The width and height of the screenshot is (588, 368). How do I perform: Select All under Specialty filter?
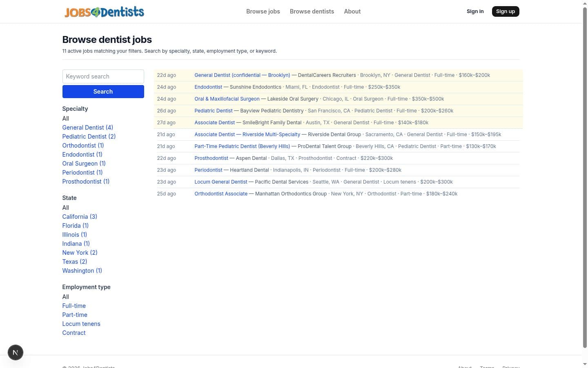[65, 119]
